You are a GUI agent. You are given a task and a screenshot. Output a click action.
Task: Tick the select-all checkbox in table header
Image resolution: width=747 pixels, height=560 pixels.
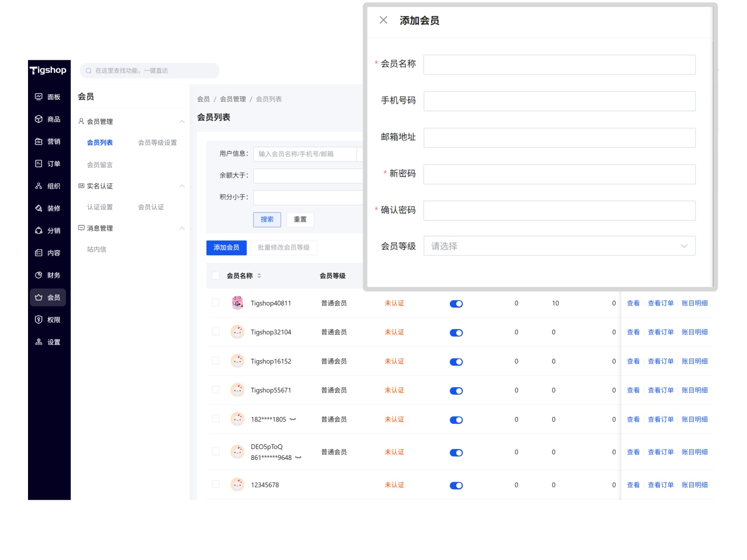(x=216, y=276)
